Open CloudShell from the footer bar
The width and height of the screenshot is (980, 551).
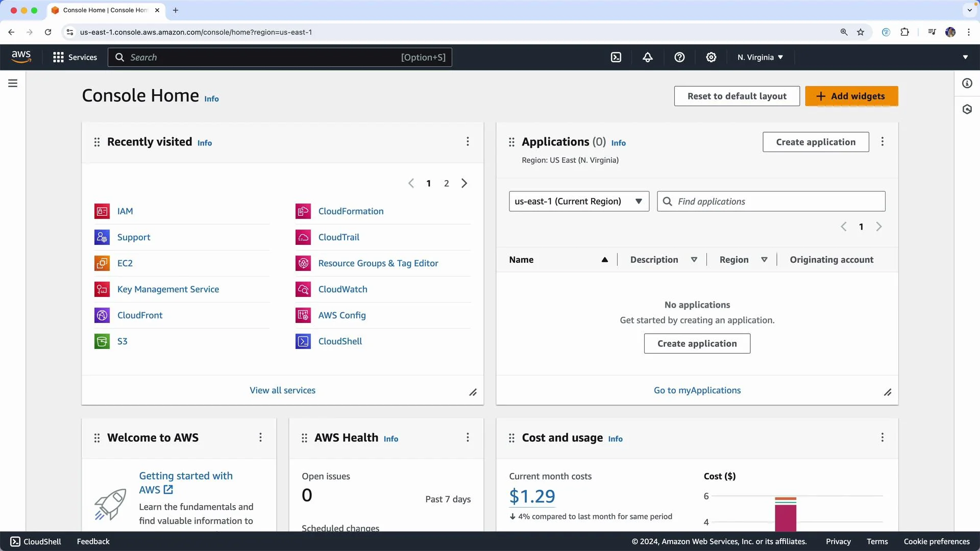(x=36, y=541)
